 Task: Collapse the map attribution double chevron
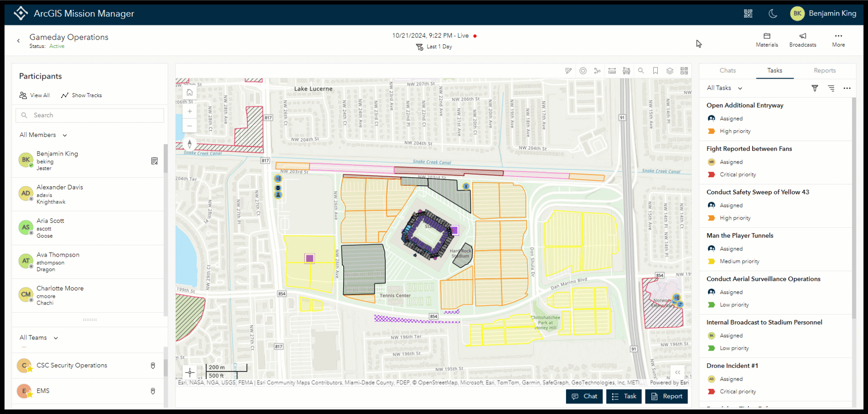tap(678, 372)
